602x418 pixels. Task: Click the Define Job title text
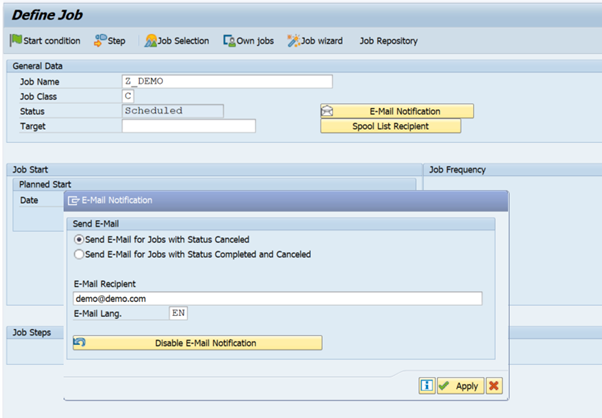tap(47, 15)
